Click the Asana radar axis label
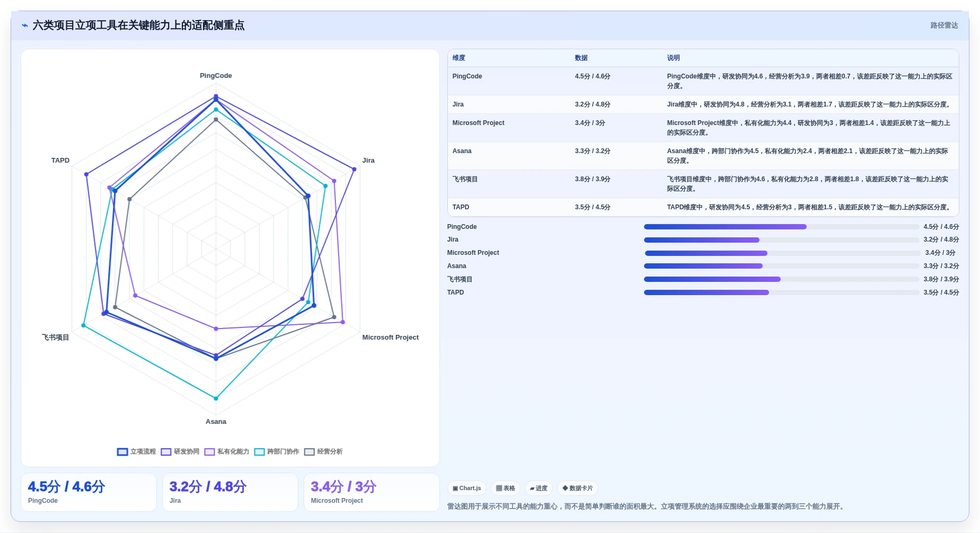This screenshot has height=533, width=980. pos(216,422)
